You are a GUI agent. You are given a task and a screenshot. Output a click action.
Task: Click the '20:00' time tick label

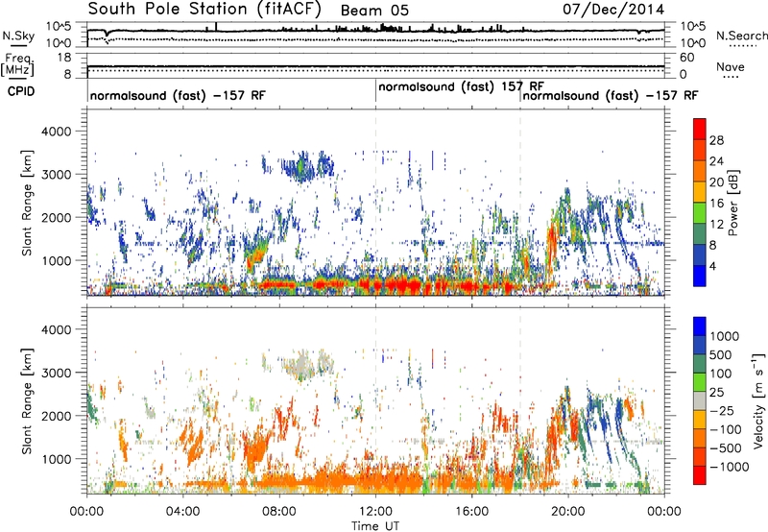tap(568, 512)
